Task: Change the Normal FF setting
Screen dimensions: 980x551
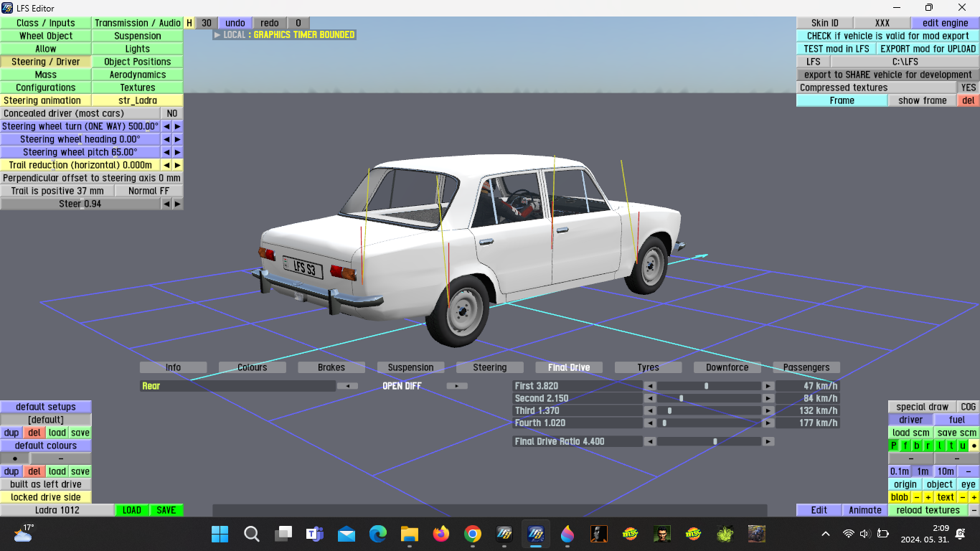Action: [x=149, y=191]
